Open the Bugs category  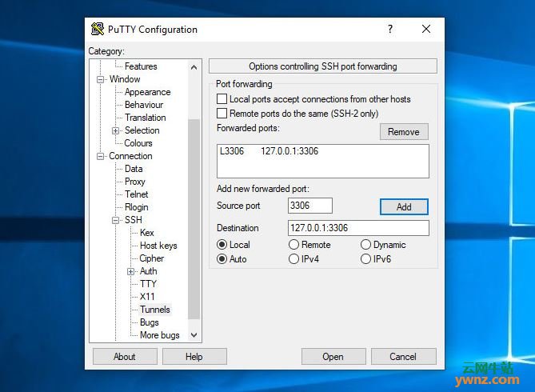point(149,322)
